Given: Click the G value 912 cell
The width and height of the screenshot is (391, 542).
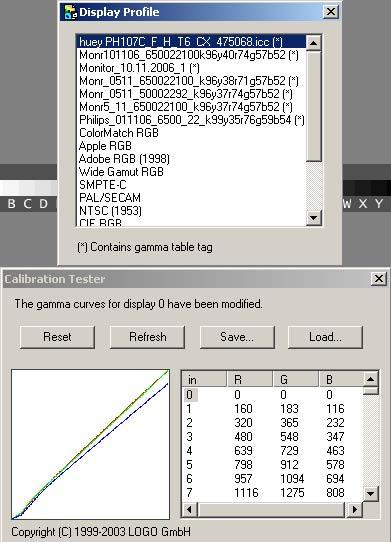Looking at the screenshot, I should pyautogui.click(x=289, y=465).
